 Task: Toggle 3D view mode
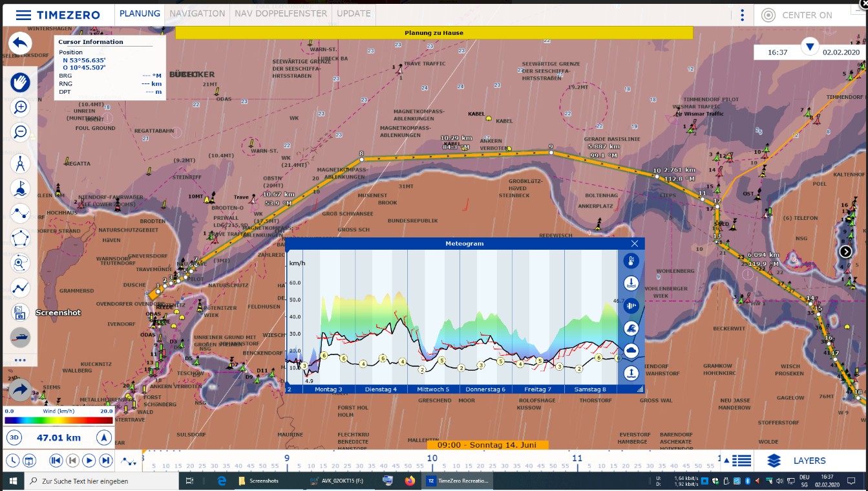(14, 438)
